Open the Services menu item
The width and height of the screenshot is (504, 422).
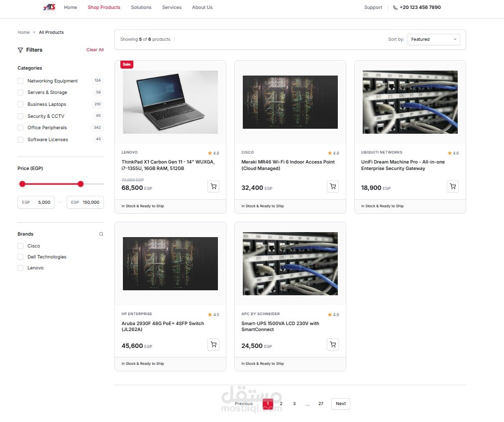click(x=172, y=7)
